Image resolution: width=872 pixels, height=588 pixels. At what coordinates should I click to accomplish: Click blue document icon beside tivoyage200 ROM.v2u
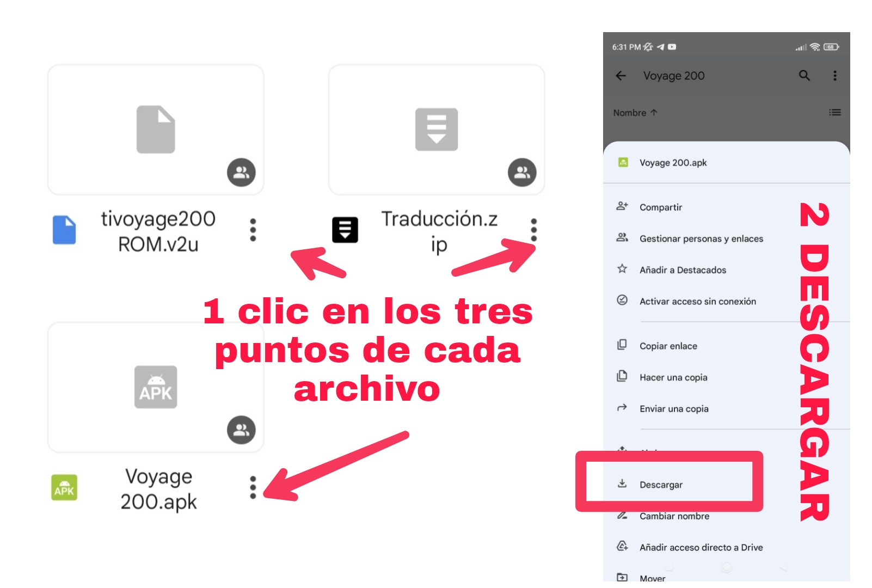64,230
